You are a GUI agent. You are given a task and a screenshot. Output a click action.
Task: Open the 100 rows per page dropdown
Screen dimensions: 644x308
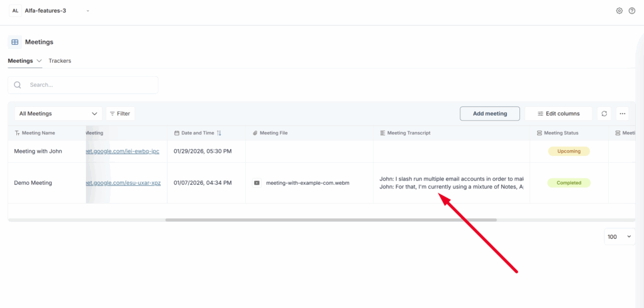coord(619,237)
